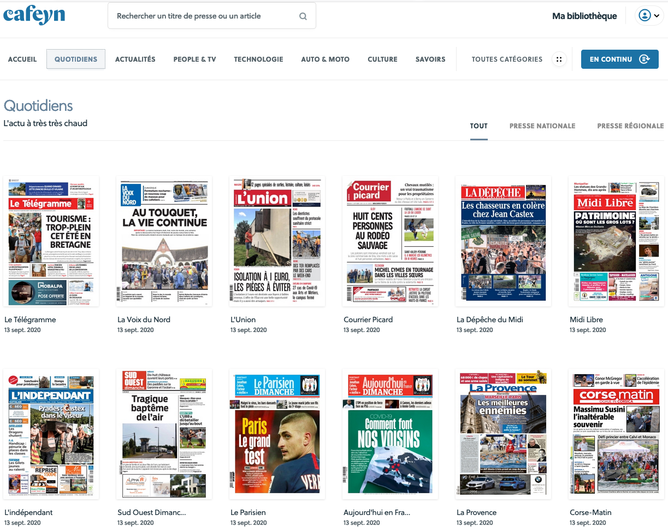Expand Toutes catégories list
Image resolution: width=668 pixels, height=527 pixels.
[x=506, y=59]
